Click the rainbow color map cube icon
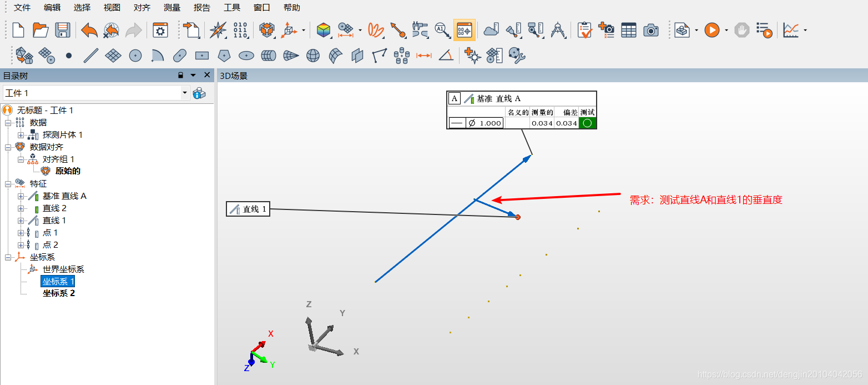The image size is (868, 385). click(323, 30)
